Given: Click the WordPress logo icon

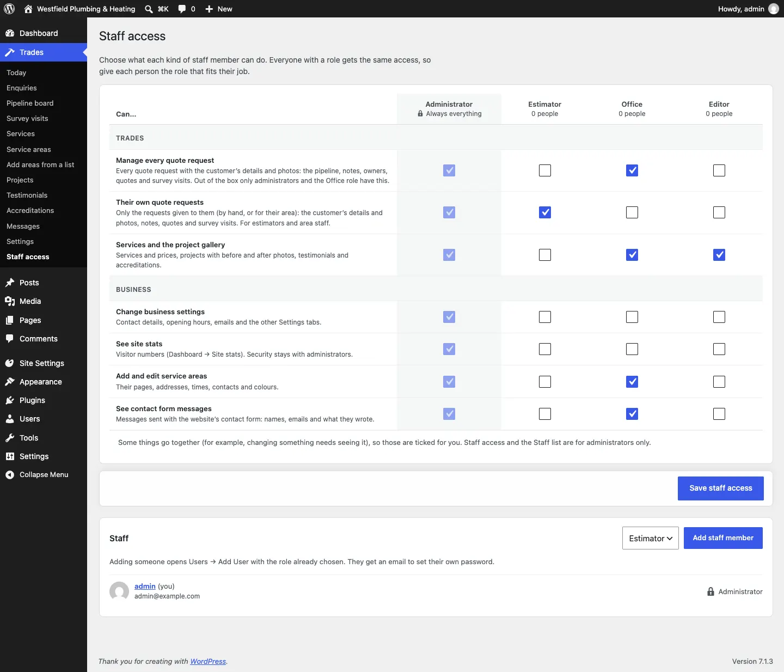Looking at the screenshot, I should point(9,9).
